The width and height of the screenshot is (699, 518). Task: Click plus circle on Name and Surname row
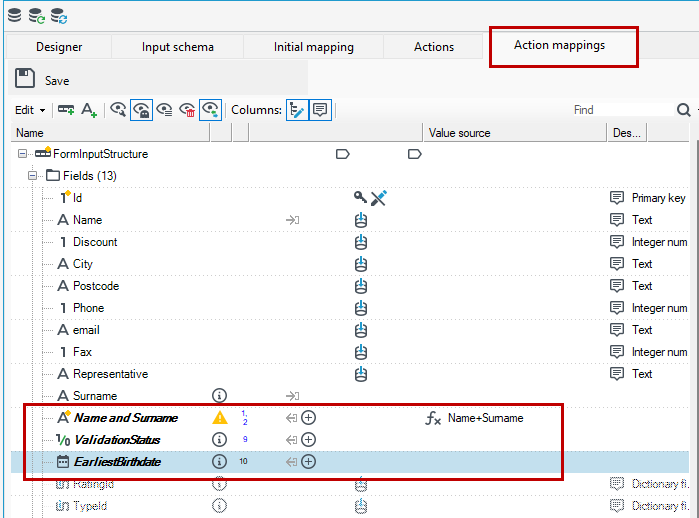[308, 418]
